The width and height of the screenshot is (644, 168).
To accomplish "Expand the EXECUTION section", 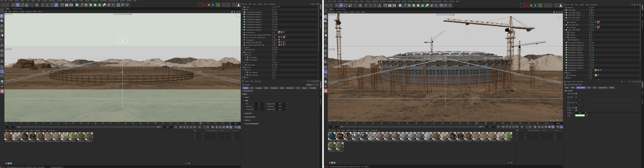I will [244, 113].
